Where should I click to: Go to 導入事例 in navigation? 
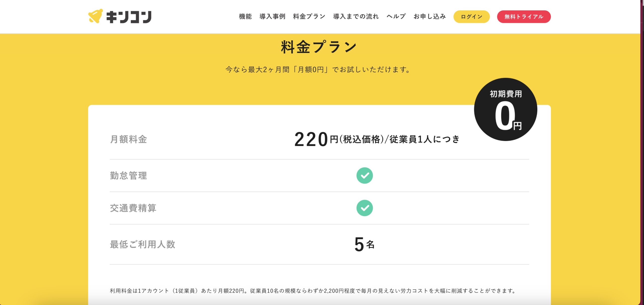tap(272, 17)
